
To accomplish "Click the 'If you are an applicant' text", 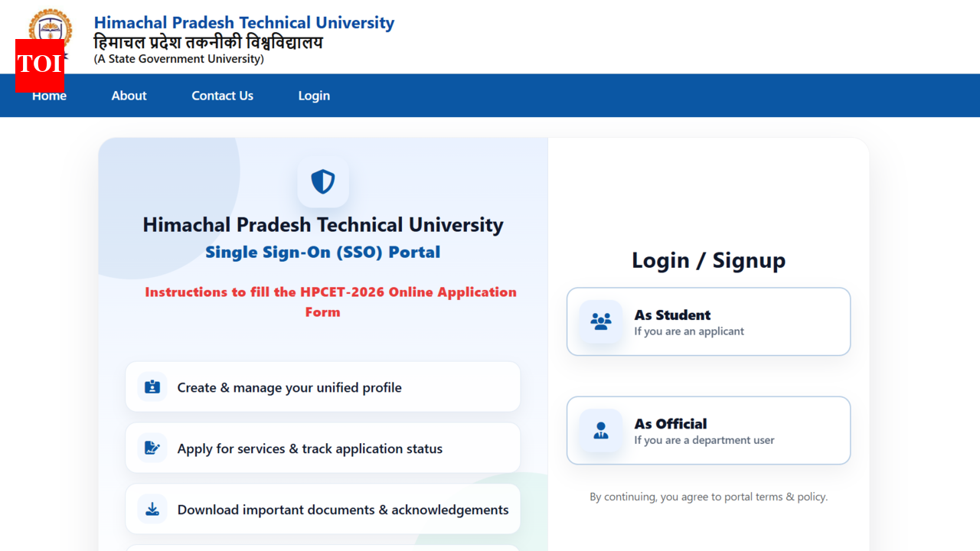I will [689, 331].
